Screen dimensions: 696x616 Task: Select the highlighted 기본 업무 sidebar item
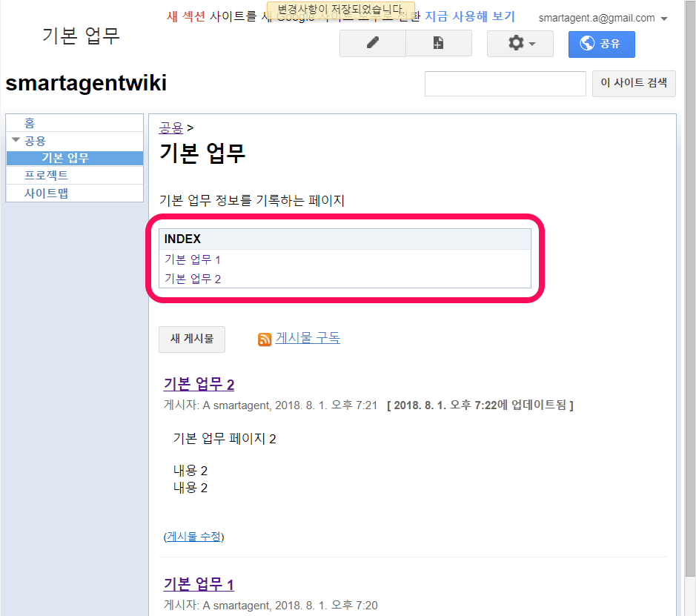click(65, 158)
